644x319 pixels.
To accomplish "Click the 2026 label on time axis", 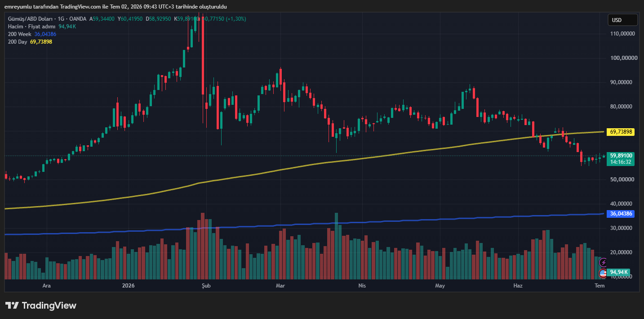I will coord(129,286).
